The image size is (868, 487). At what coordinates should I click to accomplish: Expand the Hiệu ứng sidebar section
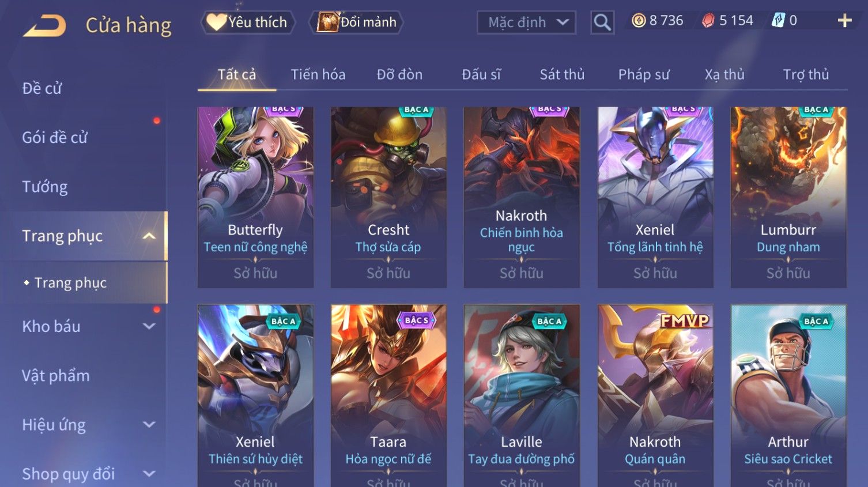(149, 425)
